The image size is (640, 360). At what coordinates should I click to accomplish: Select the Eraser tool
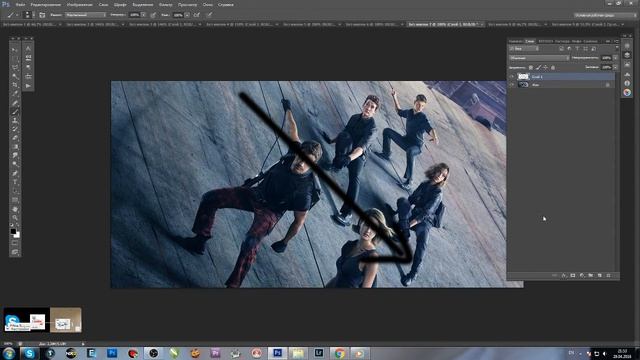coord(15,138)
